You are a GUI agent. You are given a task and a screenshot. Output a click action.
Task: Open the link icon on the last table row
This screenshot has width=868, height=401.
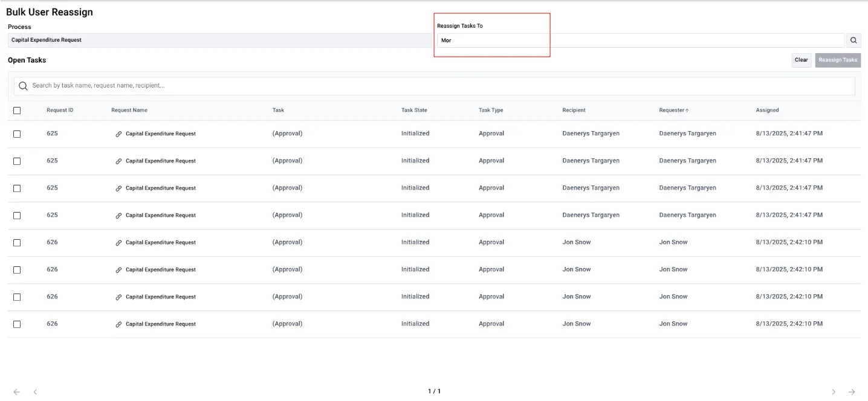pyautogui.click(x=118, y=324)
